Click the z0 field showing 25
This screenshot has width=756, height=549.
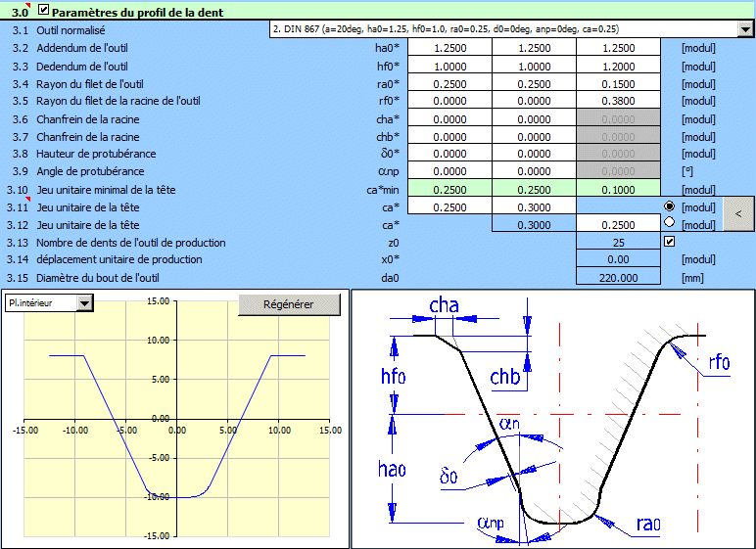click(x=618, y=243)
